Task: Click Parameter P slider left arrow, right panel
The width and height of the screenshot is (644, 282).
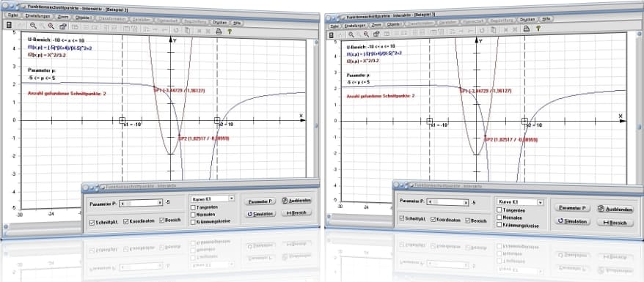Action: (429, 201)
